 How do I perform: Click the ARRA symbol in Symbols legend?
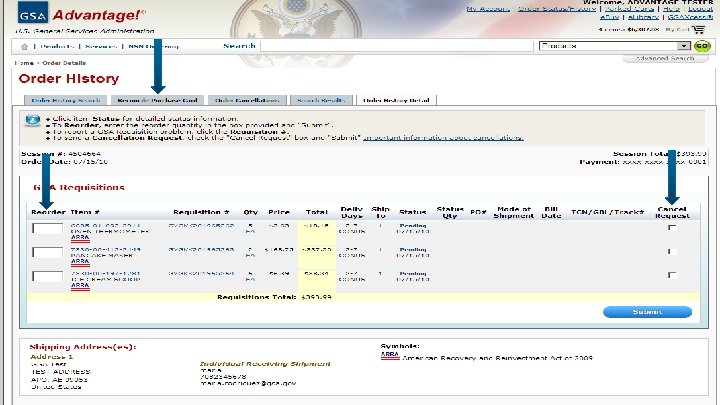pos(390,355)
